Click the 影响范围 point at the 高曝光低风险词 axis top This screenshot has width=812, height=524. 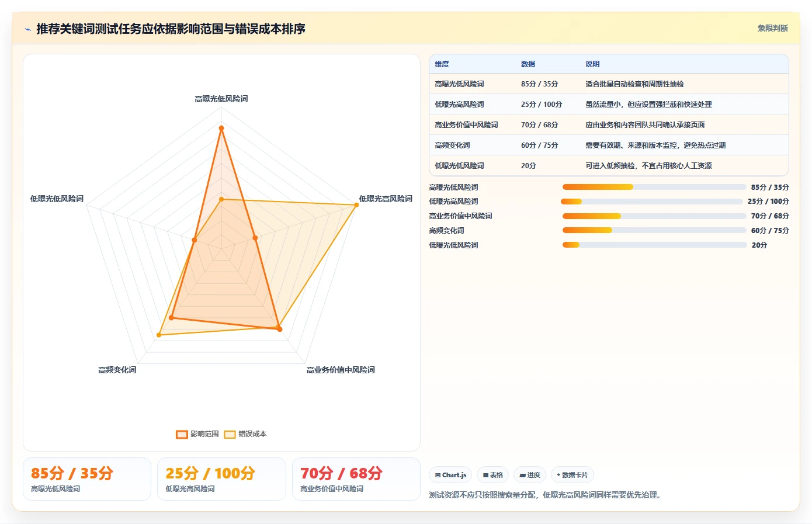tap(221, 127)
